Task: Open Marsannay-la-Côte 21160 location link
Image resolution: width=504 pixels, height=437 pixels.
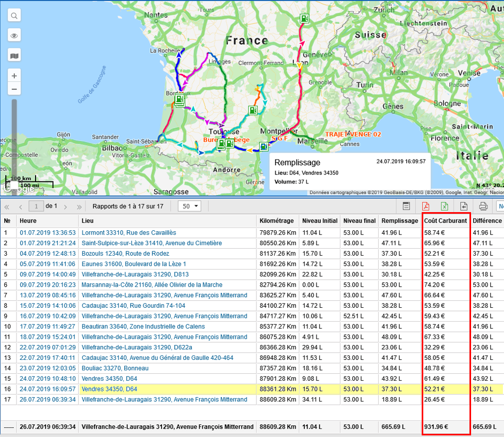Action: point(152,285)
